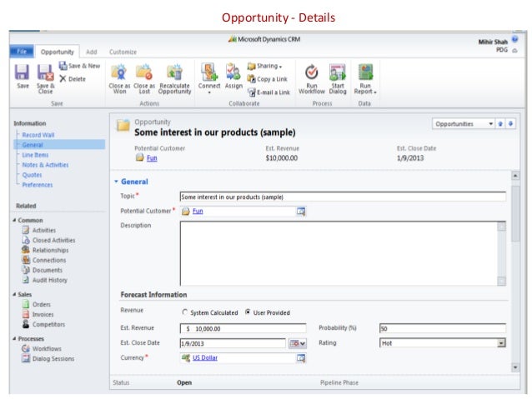
Task: Go to next record down arrow
Action: coord(510,124)
